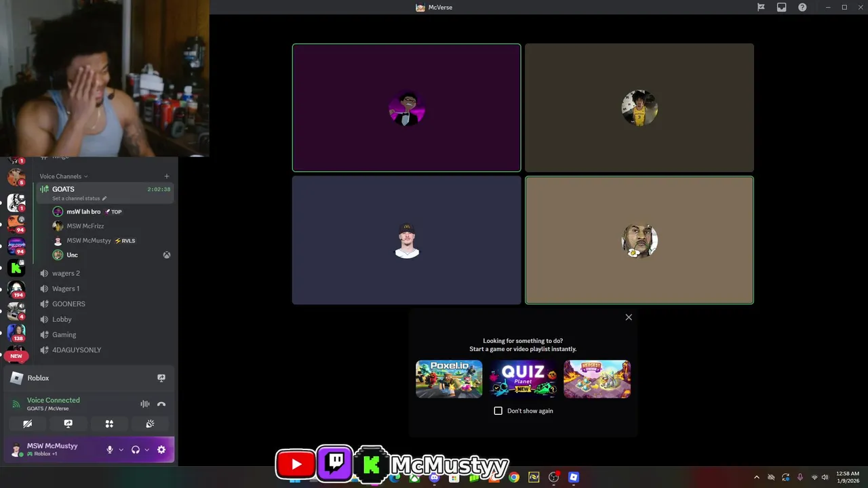Viewport: 868px width, 488px height.
Task: Click the Roblox activity icon
Action: pos(17,378)
